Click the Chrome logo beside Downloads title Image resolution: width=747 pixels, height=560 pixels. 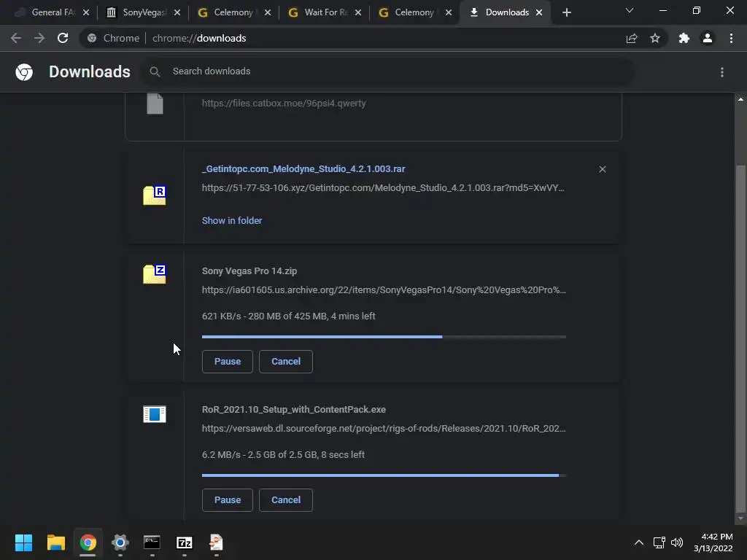[24, 72]
